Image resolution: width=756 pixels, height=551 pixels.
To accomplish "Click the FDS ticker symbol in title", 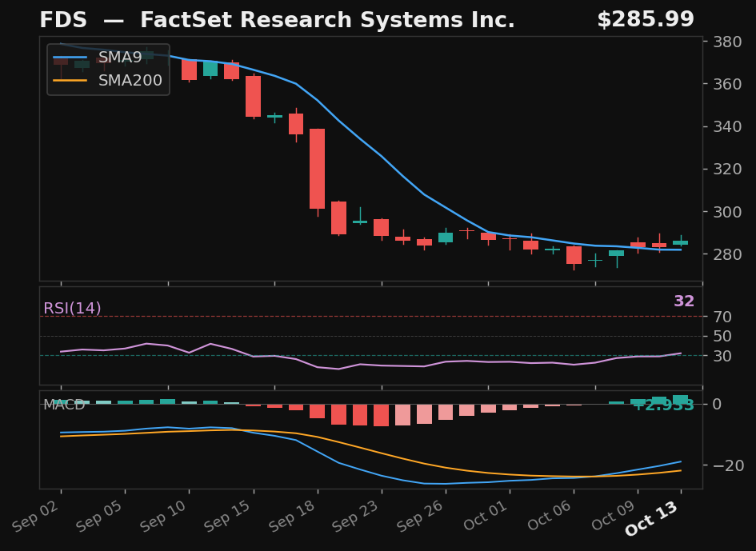I will pos(63,20).
